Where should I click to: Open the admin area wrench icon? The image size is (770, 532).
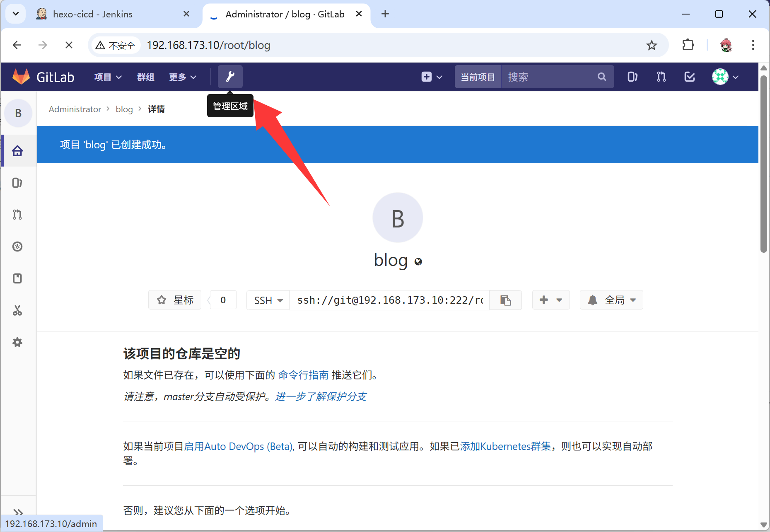click(230, 77)
